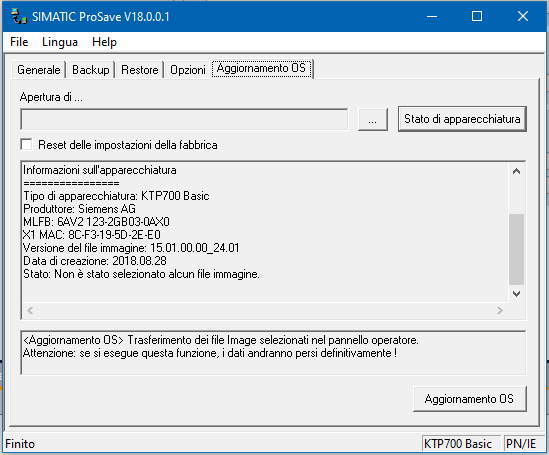
Task: Click the 'Attenzione' warning text line
Action: click(210, 353)
